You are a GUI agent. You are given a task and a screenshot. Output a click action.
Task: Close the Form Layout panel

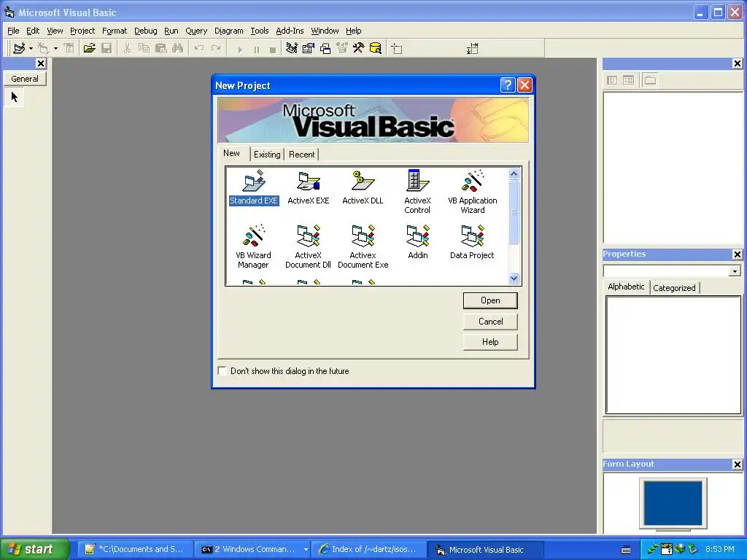[737, 464]
